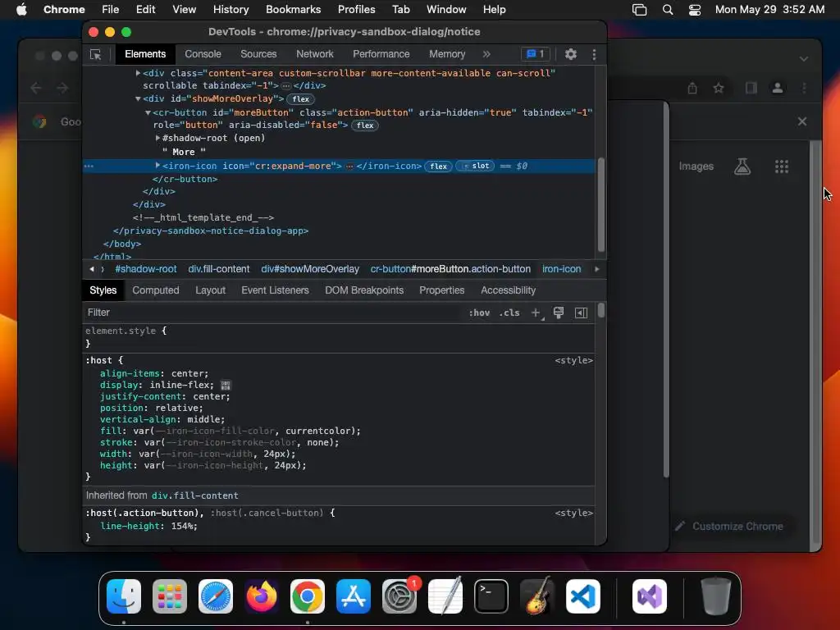This screenshot has height=630, width=840.
Task: Toggle :hov element state panel
Action: 479,313
